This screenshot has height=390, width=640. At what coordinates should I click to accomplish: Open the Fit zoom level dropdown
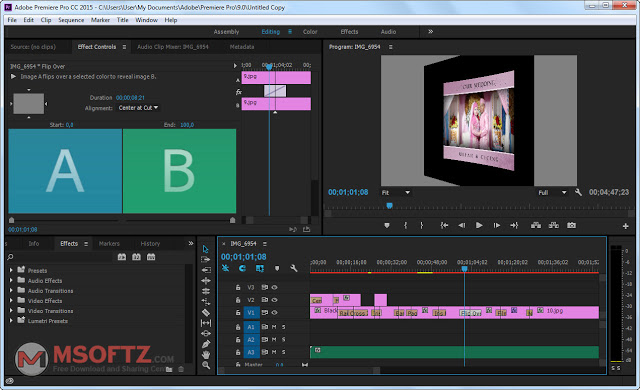tap(396, 193)
